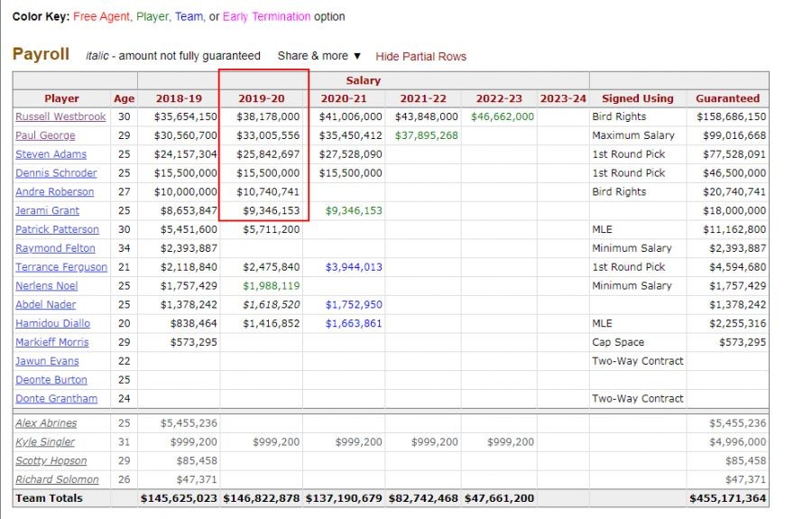Screen dimensions: 812x519
Task: Click the $146,822,878 team total
Action: (262, 498)
